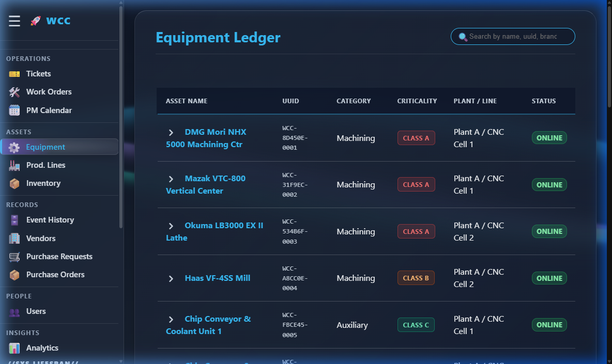This screenshot has width=612, height=364.
Task: Click ONLINE status of Okuma lathe row
Action: [549, 231]
